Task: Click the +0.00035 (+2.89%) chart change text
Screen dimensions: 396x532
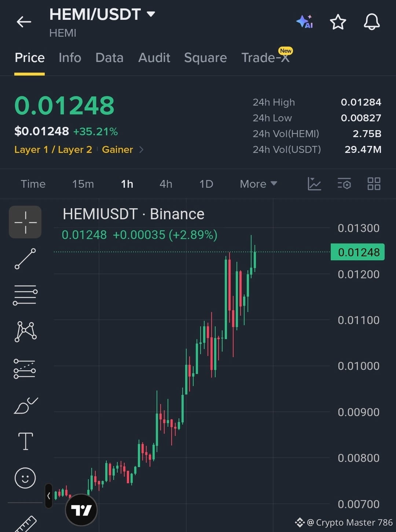Action: click(x=165, y=235)
